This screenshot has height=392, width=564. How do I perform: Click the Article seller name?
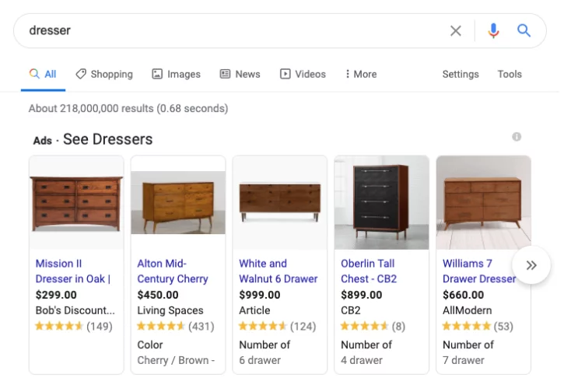(x=254, y=310)
